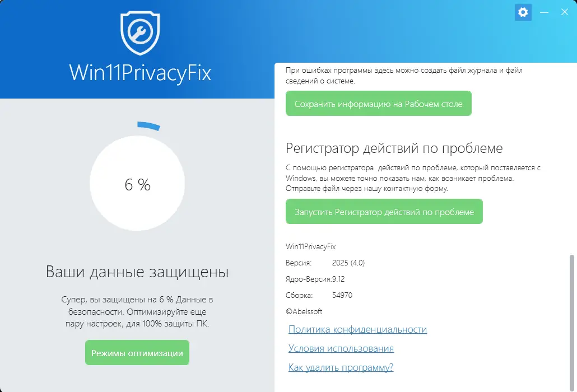Open the 'Условия использования' link
Image resolution: width=577 pixels, height=392 pixels.
[341, 348]
